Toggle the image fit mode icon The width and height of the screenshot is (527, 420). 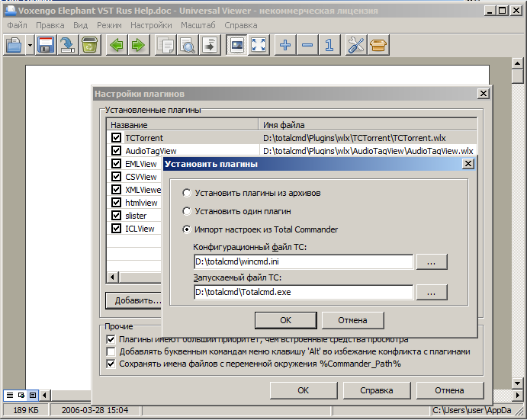[x=237, y=45]
